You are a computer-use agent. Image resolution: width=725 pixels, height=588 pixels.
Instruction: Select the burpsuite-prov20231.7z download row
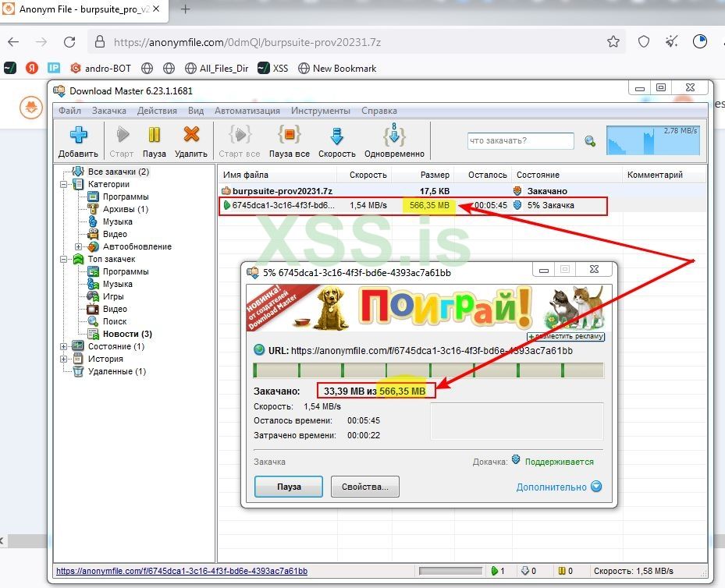462,191
